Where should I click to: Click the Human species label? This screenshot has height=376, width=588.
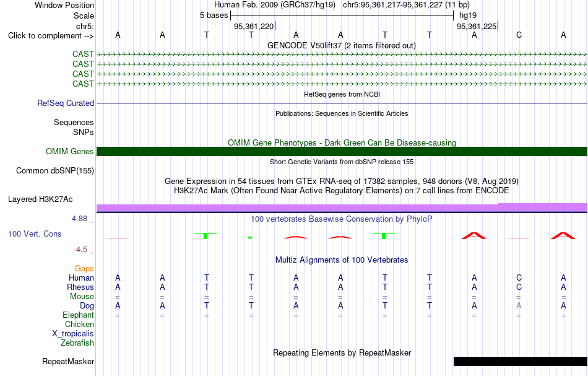(x=81, y=278)
